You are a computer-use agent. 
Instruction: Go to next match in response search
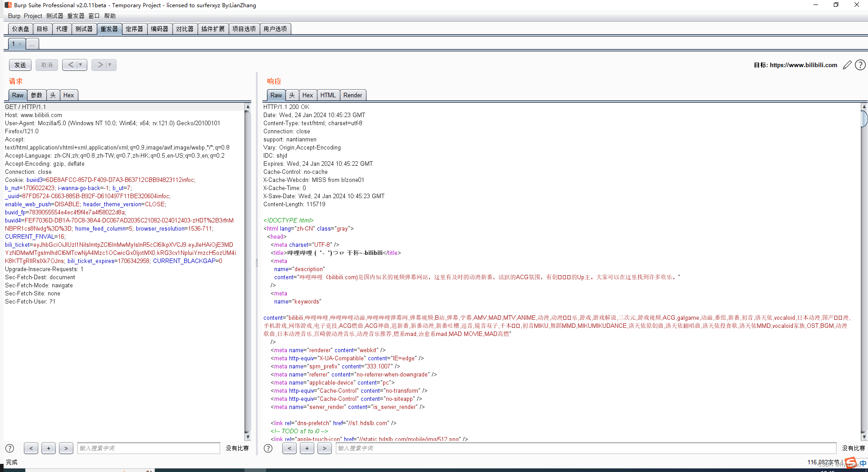coord(325,448)
